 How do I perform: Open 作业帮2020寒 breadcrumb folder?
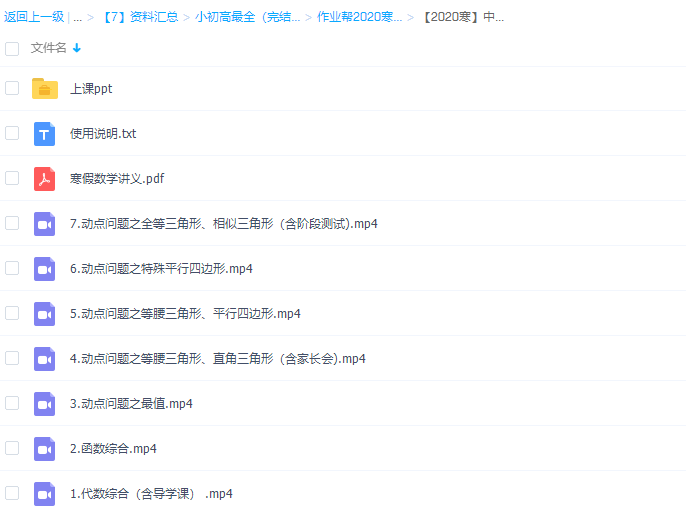tap(360, 17)
